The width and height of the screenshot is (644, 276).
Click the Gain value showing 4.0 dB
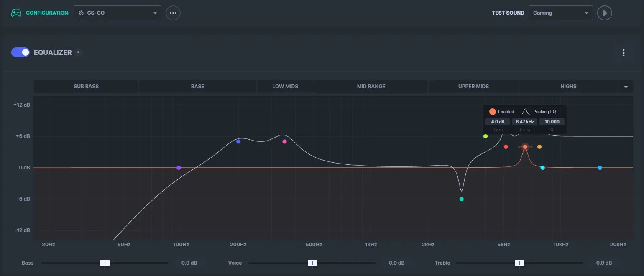[x=497, y=121]
